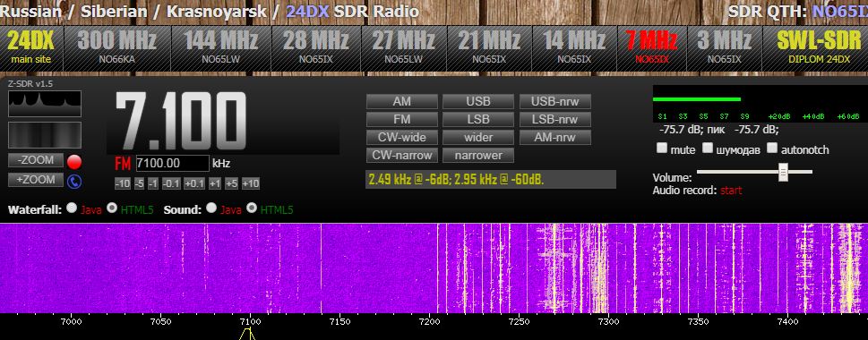Step frequency down by 10 kHz

tap(123, 183)
